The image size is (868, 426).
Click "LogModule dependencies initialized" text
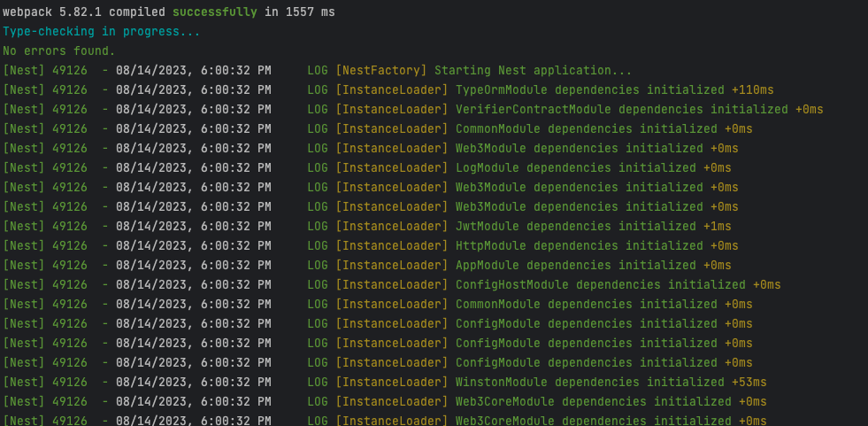[576, 167]
